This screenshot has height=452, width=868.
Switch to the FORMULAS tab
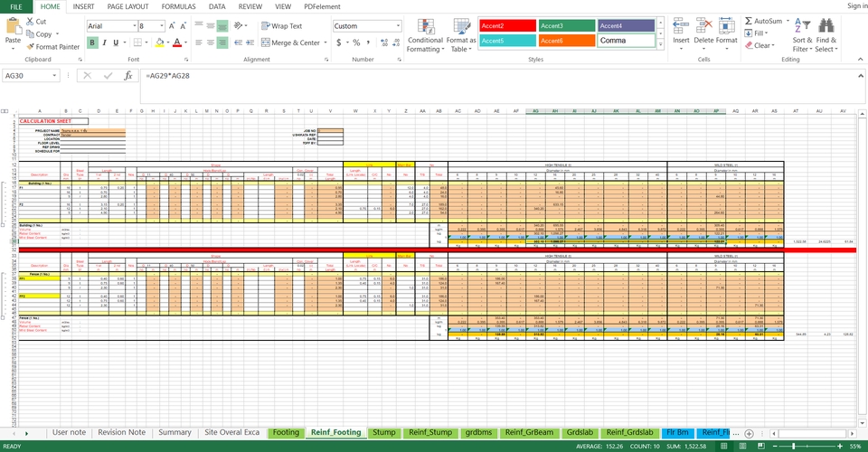tap(178, 6)
